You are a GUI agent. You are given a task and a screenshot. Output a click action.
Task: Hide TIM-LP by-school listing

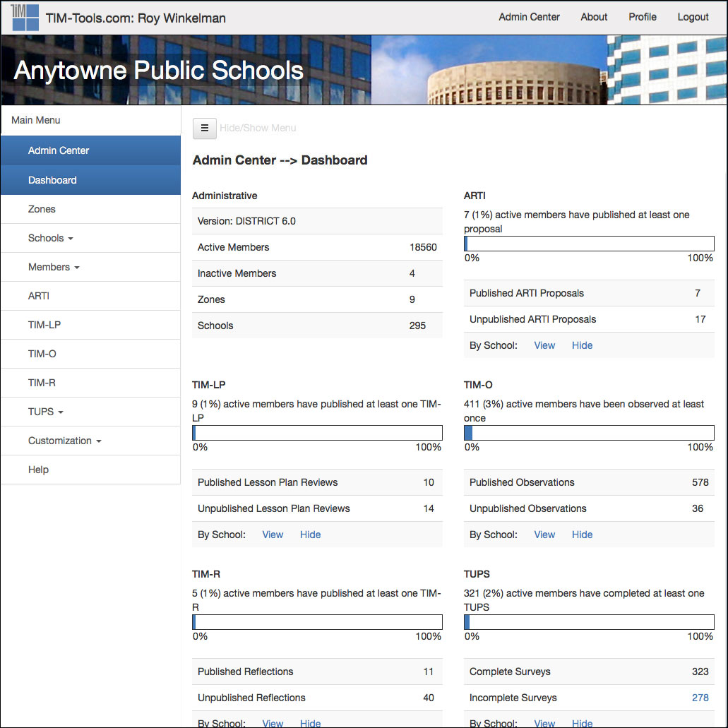tap(310, 535)
